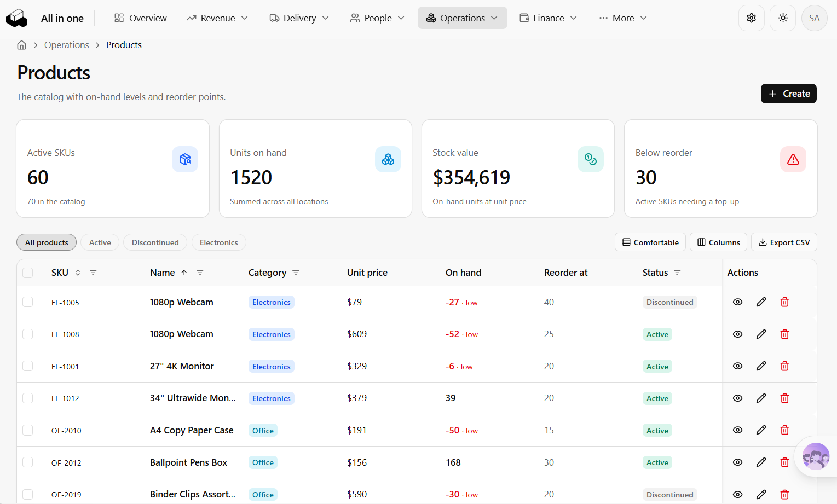Viewport: 837px width, 504px height.
Task: Export the table as CSV
Action: tap(784, 242)
